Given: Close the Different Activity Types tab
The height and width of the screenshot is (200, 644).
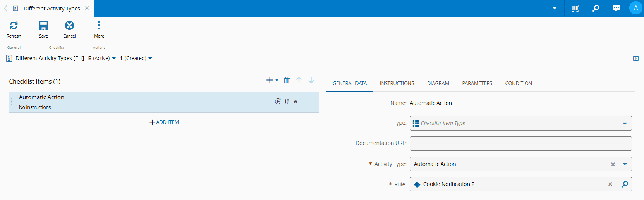Looking at the screenshot, I should coord(87,8).
